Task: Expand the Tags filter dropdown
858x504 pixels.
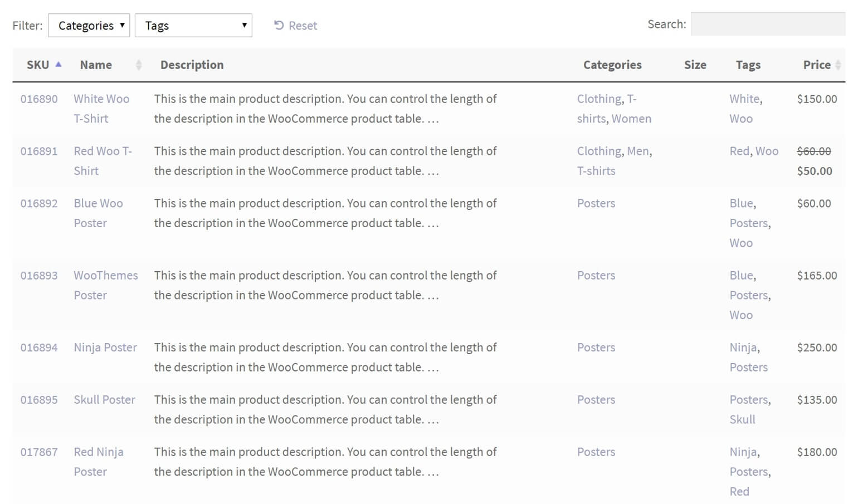Action: [193, 26]
